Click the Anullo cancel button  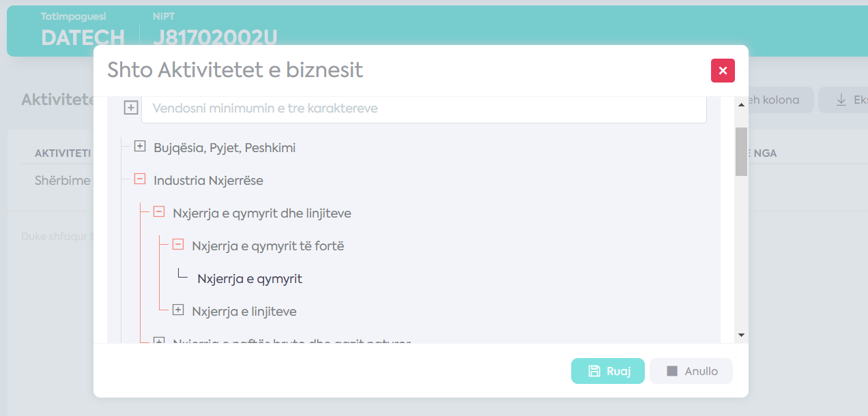691,371
